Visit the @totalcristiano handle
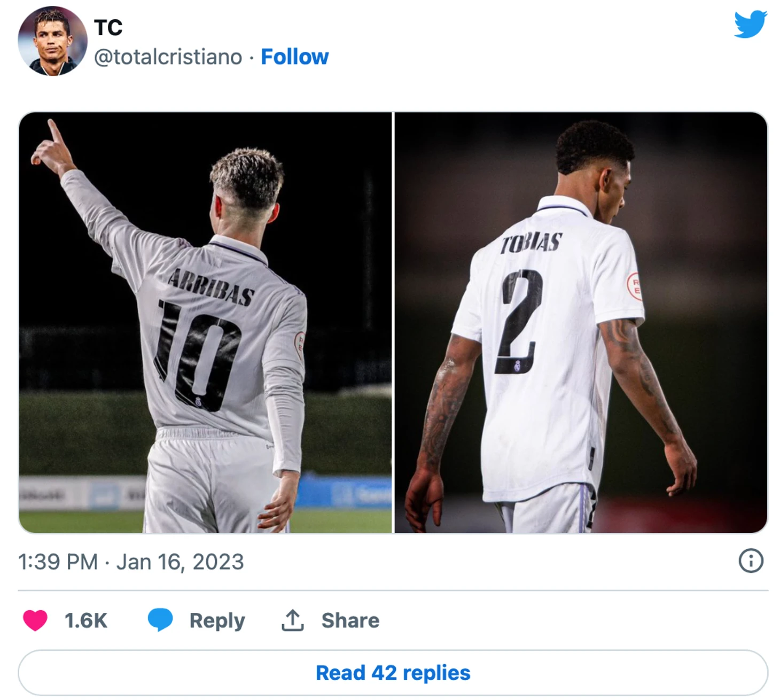Image resolution: width=780 pixels, height=700 pixels. [168, 57]
